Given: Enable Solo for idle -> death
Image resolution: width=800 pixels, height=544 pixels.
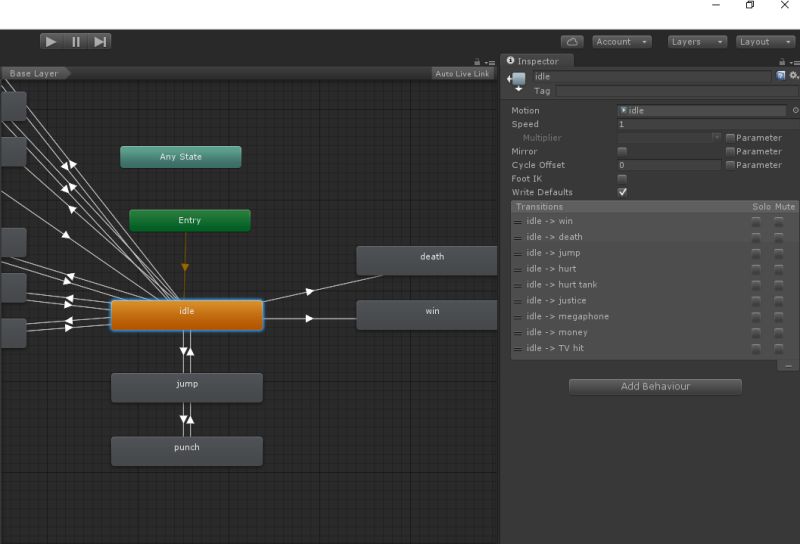Looking at the screenshot, I should (x=756, y=237).
